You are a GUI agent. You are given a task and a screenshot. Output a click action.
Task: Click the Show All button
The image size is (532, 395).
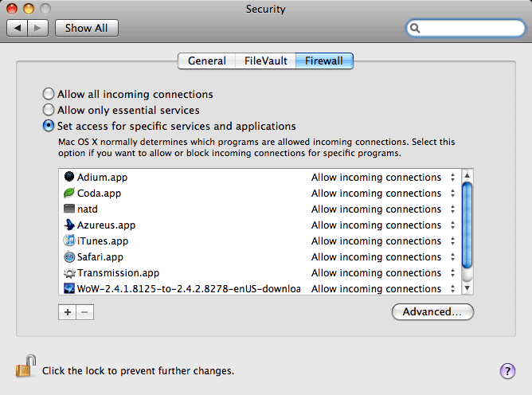click(x=87, y=28)
